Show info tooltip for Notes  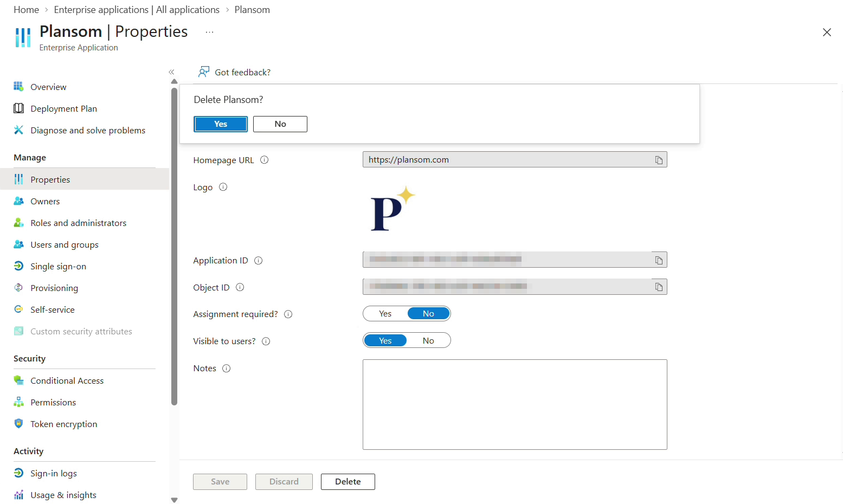(227, 369)
